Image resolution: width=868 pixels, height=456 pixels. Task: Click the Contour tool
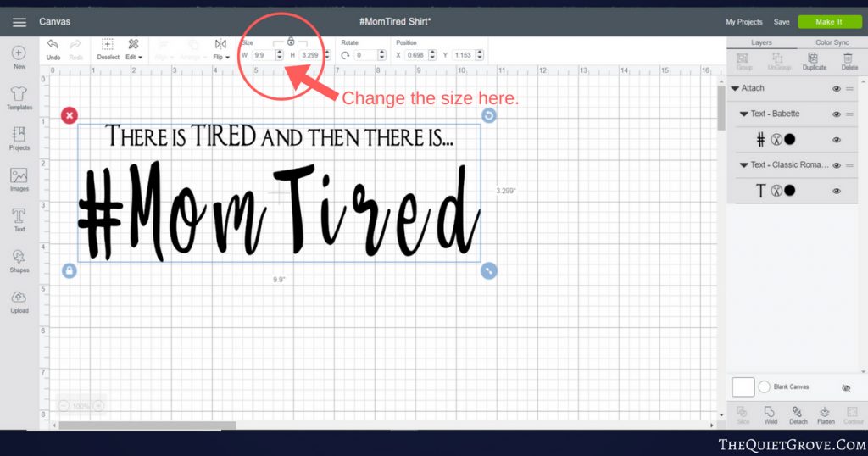coord(853,414)
